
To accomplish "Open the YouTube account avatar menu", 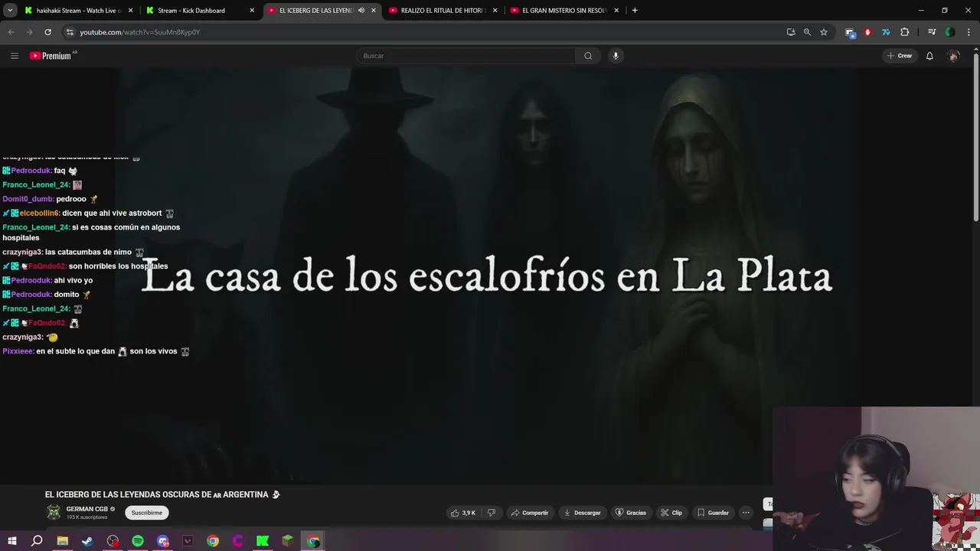I will pyautogui.click(x=953, y=56).
